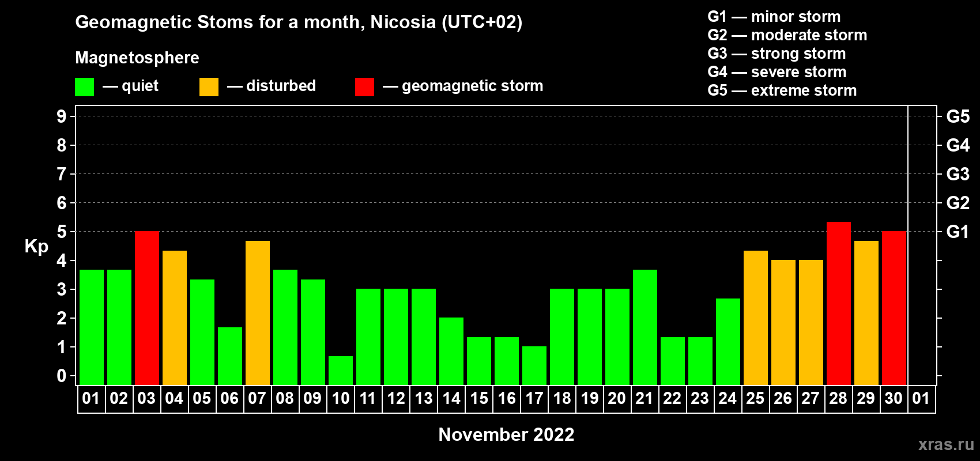This screenshot has width=980, height=461.
Task: Click 'G1 — minor storm' legend line
Action: tap(774, 17)
